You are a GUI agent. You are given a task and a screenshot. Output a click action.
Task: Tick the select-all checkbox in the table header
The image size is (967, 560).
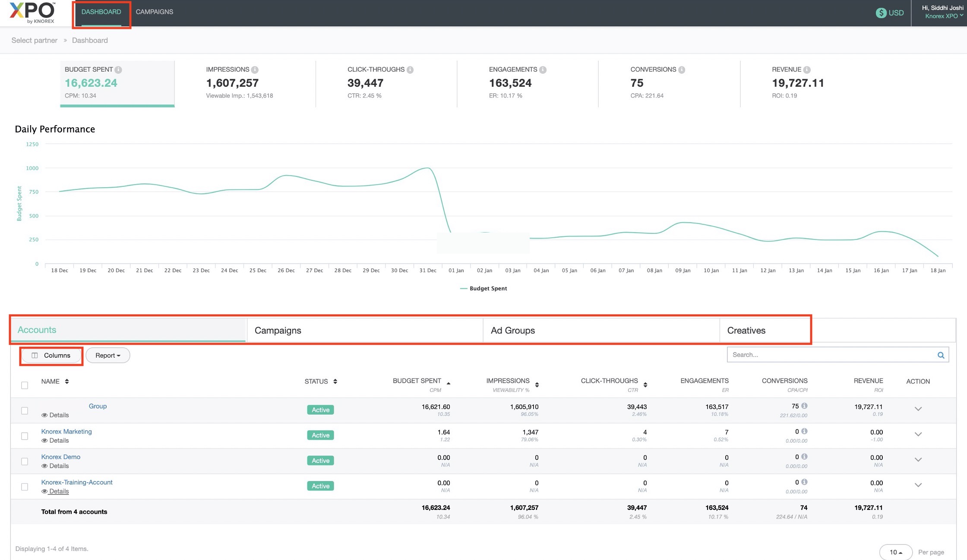pyautogui.click(x=25, y=385)
